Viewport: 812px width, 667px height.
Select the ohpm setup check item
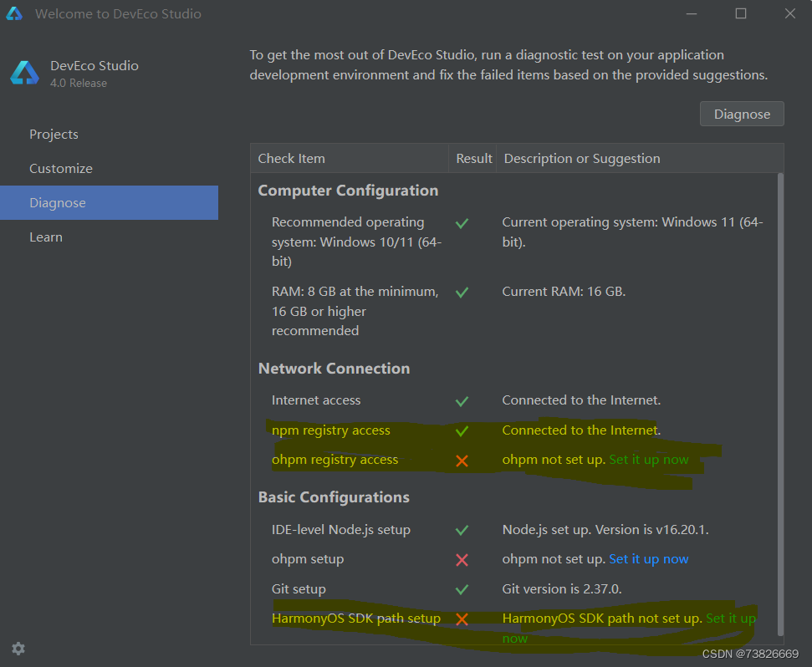[x=308, y=559]
